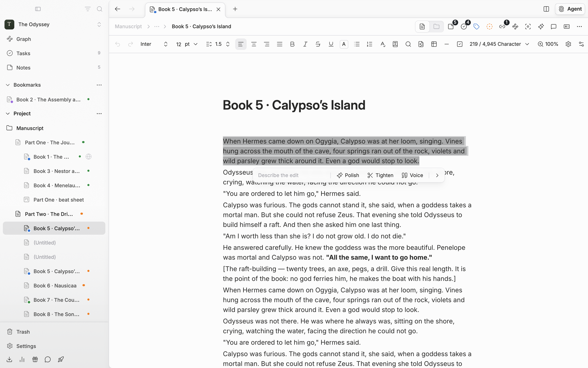Click the undo arrow
This screenshot has height=368, width=588.
[118, 44]
